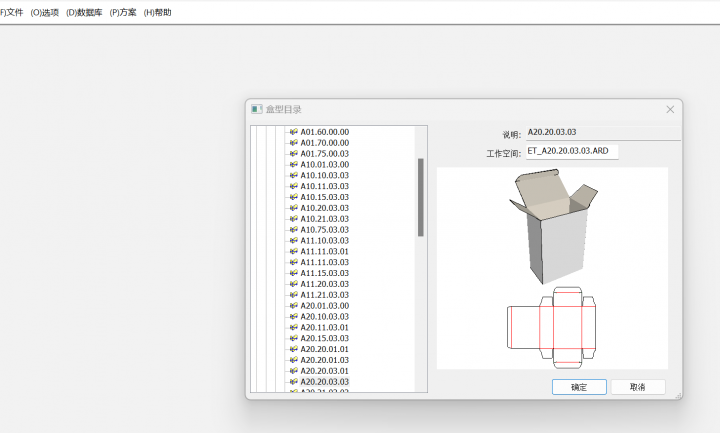Screen dimensions: 720x433
Task: Click the 3D carton preview image
Action: [x=552, y=227]
